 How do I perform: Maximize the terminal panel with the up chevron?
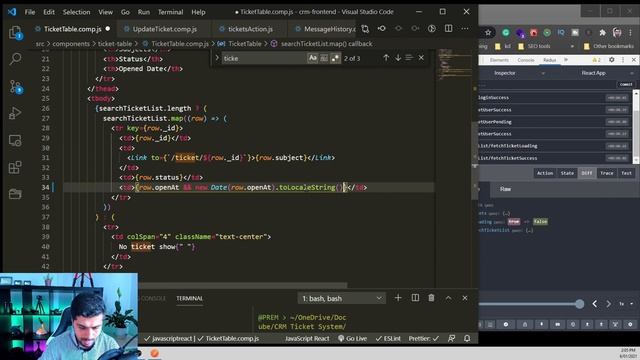click(x=448, y=298)
